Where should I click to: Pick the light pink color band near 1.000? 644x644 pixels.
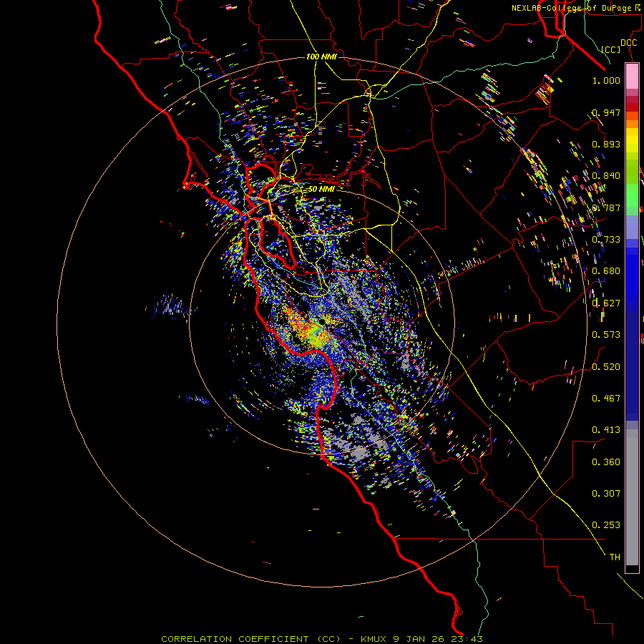(632, 76)
